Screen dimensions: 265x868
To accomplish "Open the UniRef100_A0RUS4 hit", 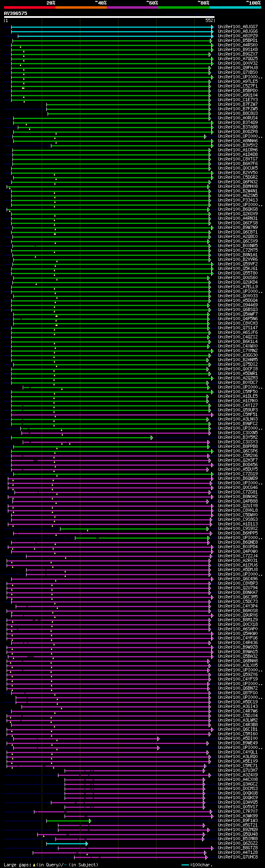I will click(x=238, y=118).
